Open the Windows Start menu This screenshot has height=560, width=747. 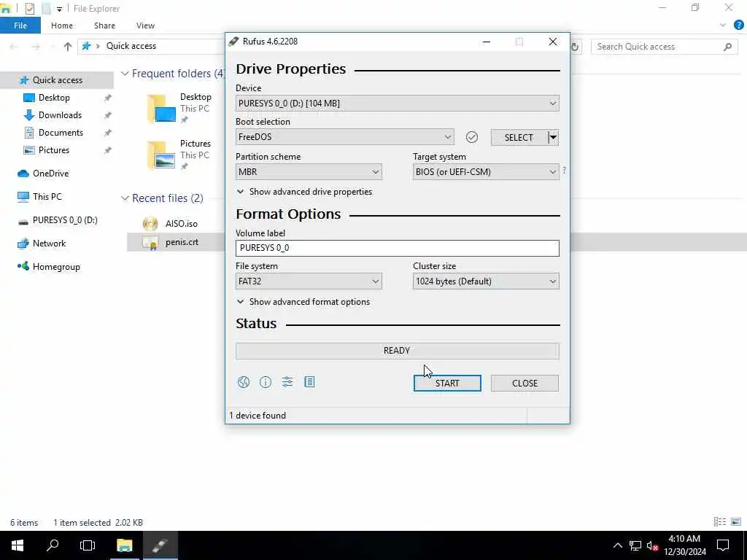tap(18, 545)
